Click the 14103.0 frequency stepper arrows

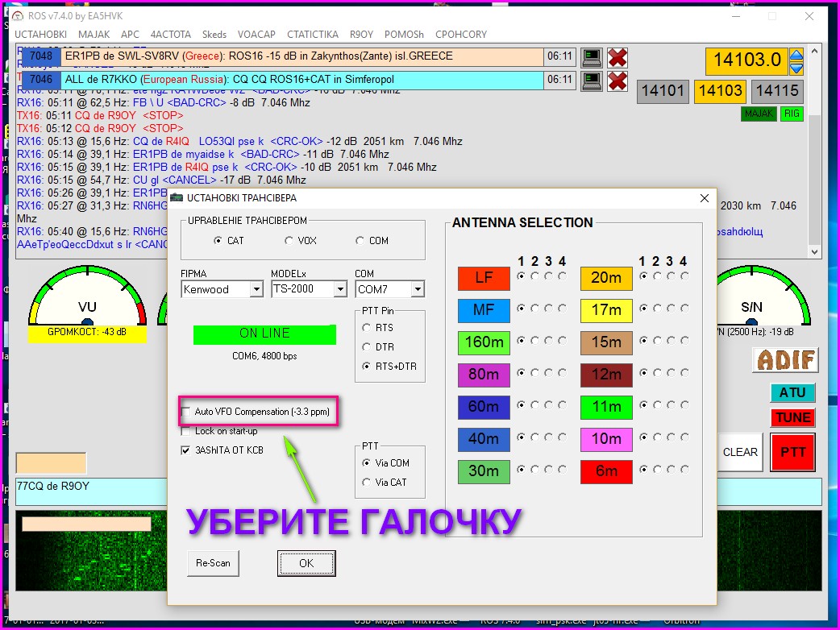(x=796, y=61)
